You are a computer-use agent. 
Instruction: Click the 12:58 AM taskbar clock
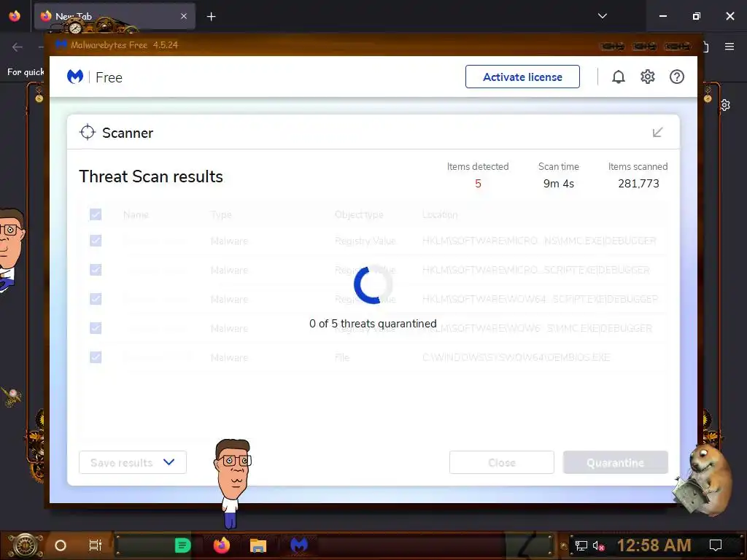(654, 545)
